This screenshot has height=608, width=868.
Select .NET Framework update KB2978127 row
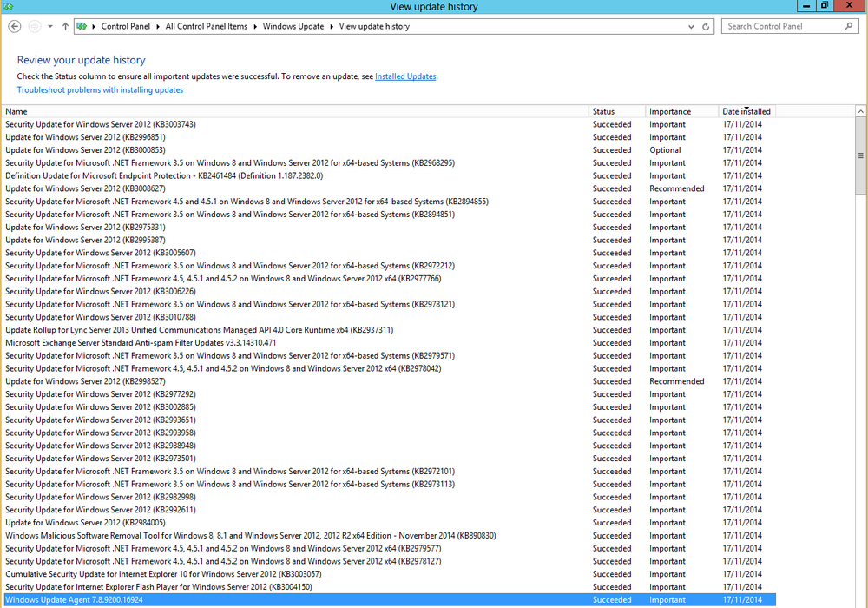390,561
